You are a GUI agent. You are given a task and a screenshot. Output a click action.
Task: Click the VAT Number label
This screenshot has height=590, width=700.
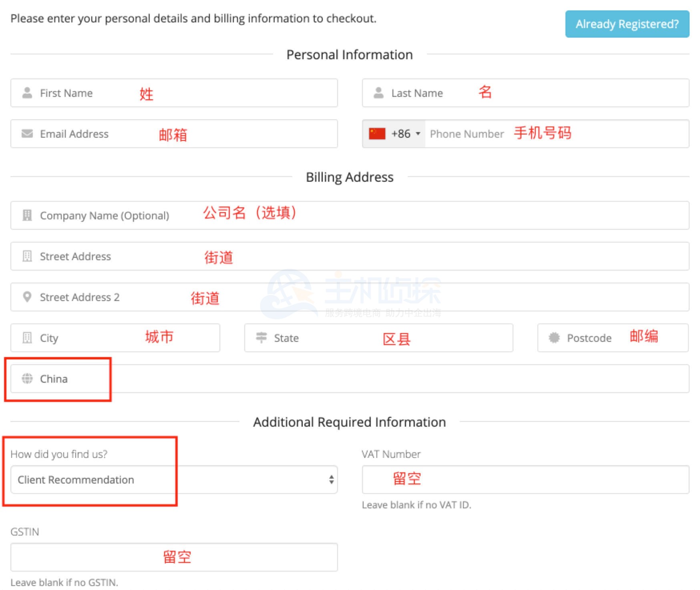coord(391,454)
